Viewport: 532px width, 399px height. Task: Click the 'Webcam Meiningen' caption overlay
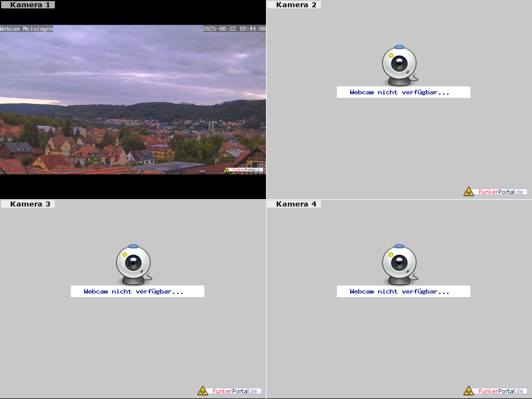coord(26,29)
